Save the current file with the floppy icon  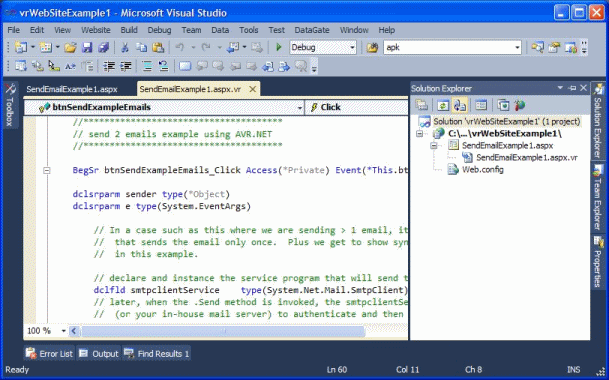click(87, 47)
